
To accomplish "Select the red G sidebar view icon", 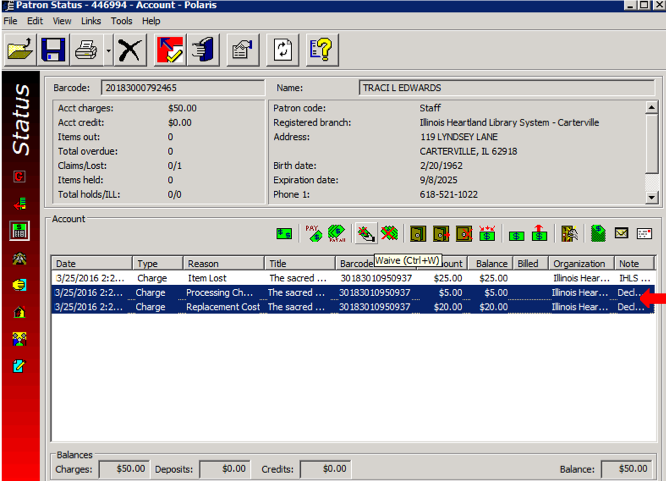I will pos(19,176).
